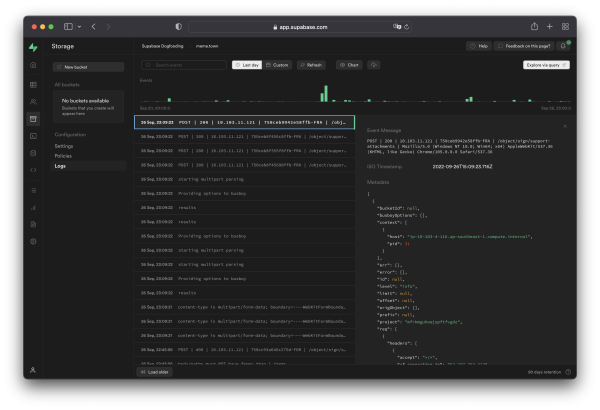This screenshot has width=600, height=410.
Task: Open the API code brackets icon
Action: coord(33,169)
